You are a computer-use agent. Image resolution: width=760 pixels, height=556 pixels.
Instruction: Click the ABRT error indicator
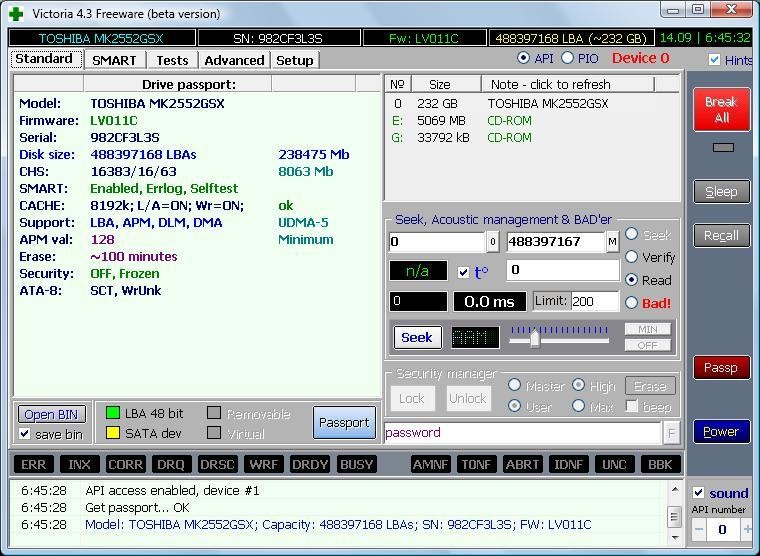522,464
